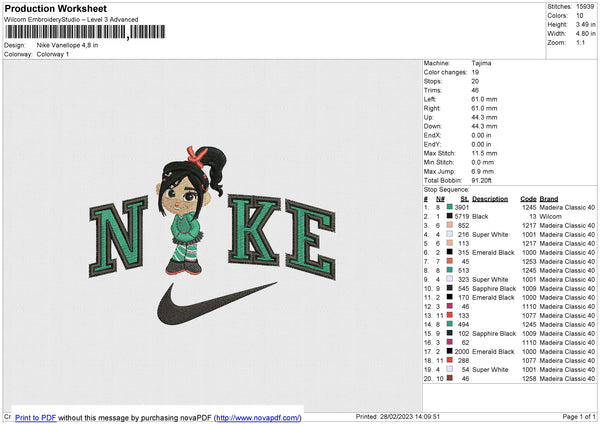Viewport: 600px width, 424px height.
Task: Pick the green swatch in stop 1
Action: (450, 207)
